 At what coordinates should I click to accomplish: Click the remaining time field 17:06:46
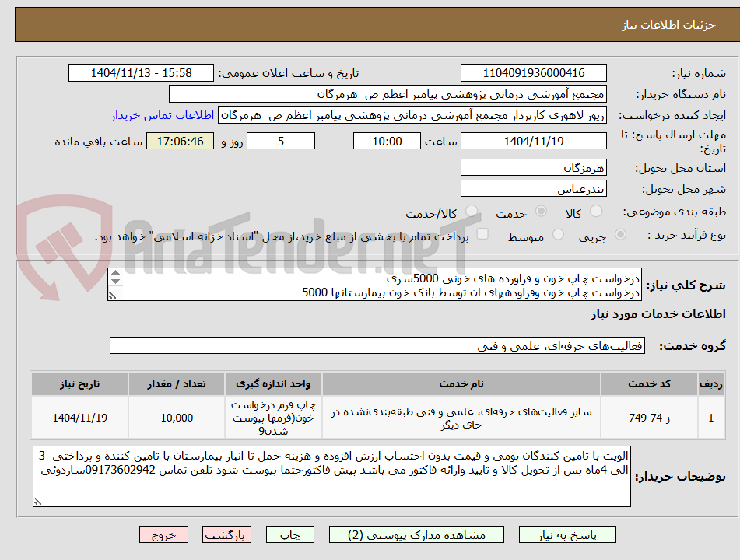pyautogui.click(x=180, y=141)
